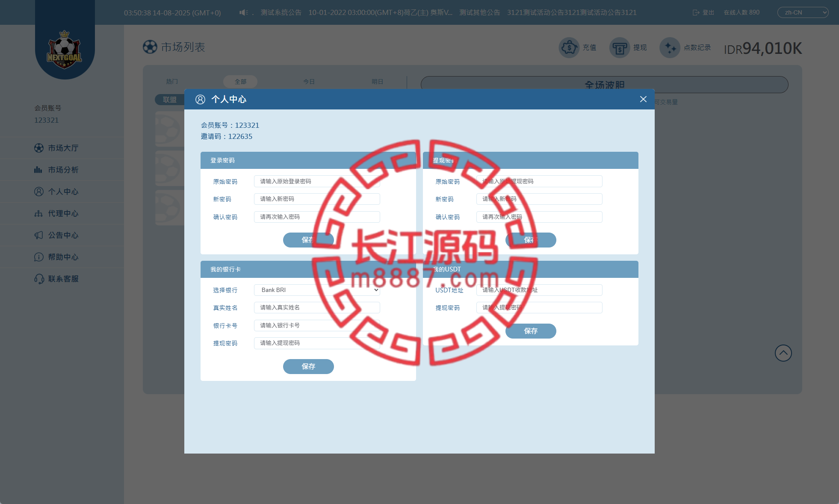The image size is (839, 504).
Task: Click the 测试其他公告 announcement text
Action: pos(480,12)
